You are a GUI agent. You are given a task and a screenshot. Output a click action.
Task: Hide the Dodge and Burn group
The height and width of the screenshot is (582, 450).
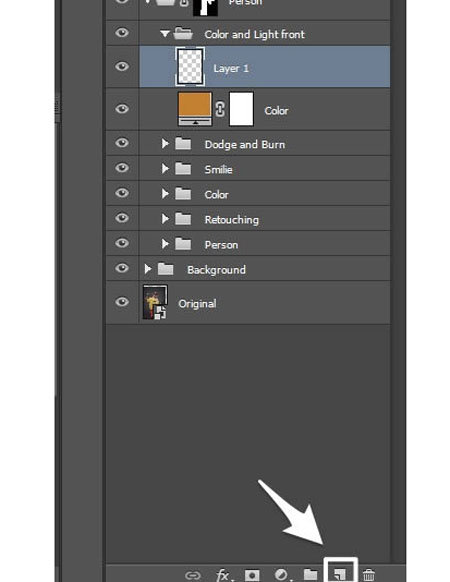[x=122, y=143]
